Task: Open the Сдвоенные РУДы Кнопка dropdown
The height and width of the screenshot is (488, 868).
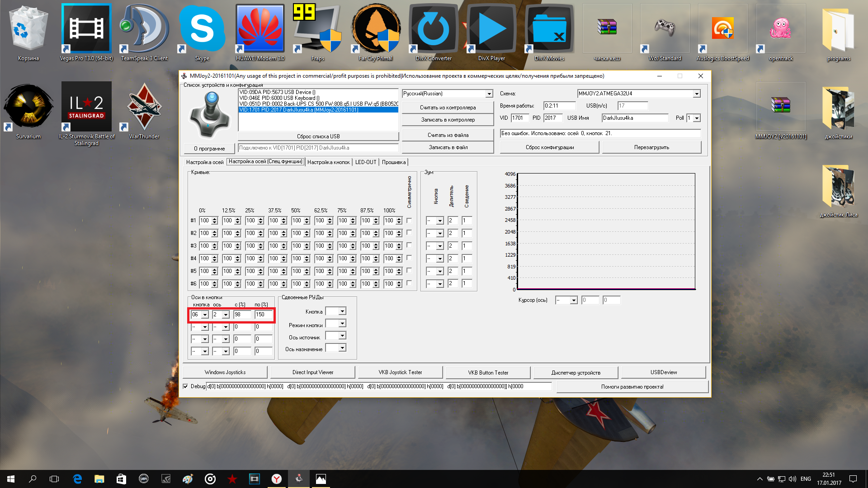Action: [x=342, y=311]
